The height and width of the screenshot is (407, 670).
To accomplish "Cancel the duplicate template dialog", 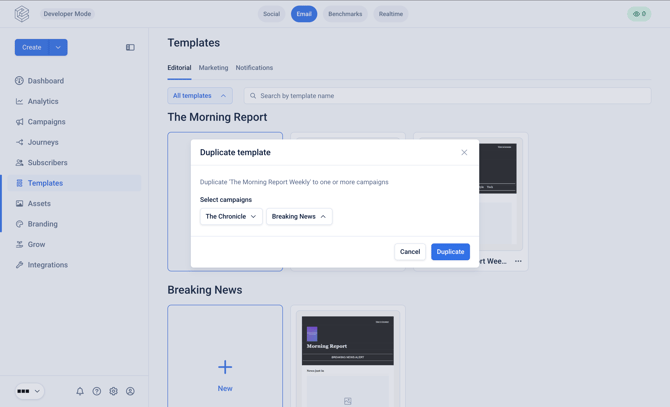I will (x=410, y=252).
